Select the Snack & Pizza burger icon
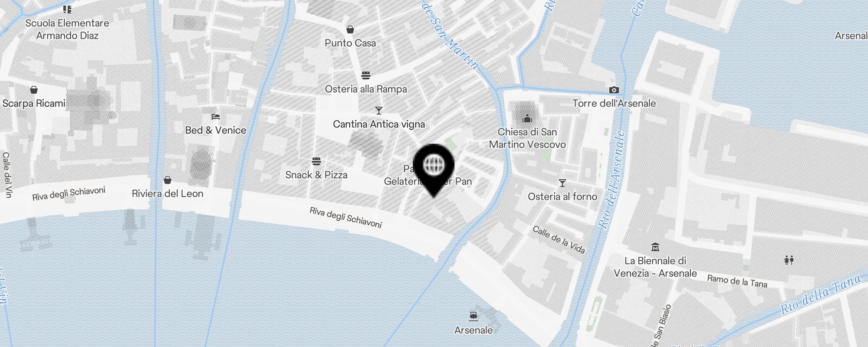 (316, 161)
